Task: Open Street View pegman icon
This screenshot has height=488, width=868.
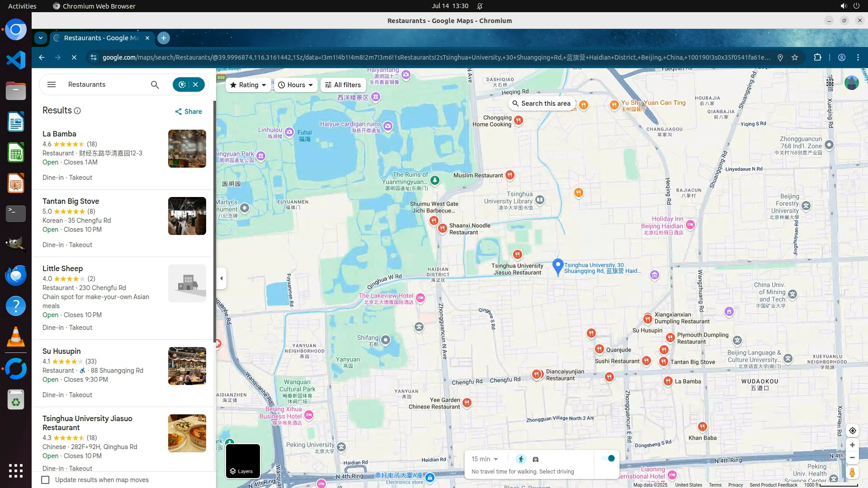Action: pos(852,473)
